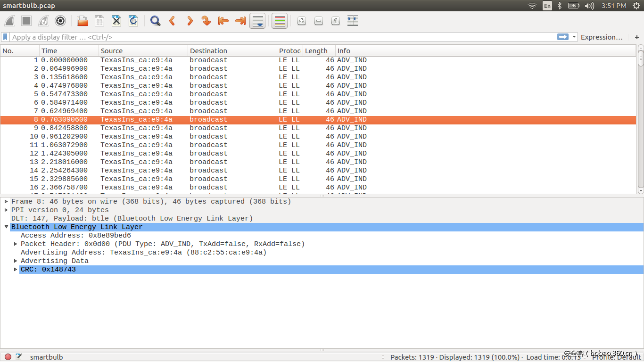This screenshot has height=362, width=644.
Task: Sort packets by the Time column header
Action: (69, 51)
